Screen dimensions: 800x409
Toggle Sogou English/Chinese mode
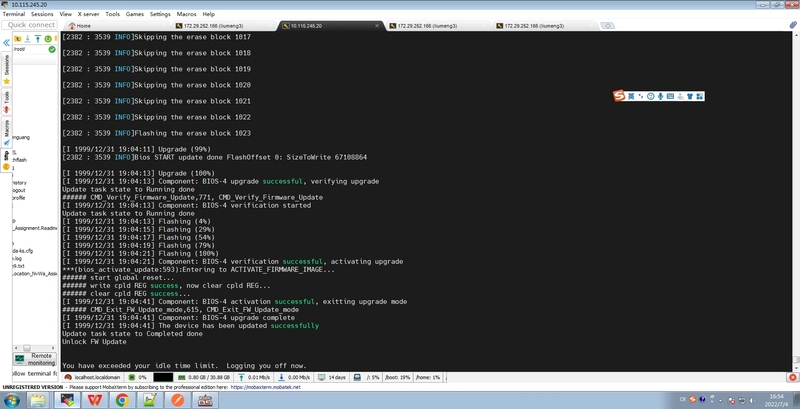(631, 96)
